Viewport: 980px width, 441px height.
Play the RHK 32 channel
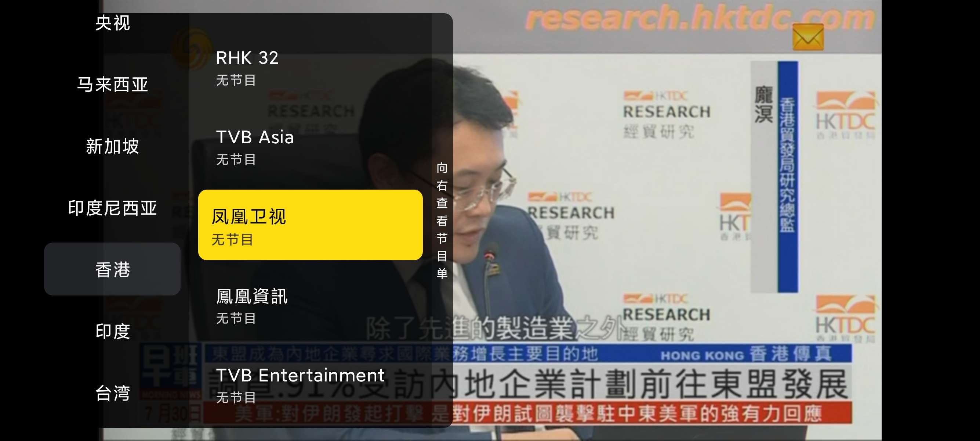click(311, 67)
